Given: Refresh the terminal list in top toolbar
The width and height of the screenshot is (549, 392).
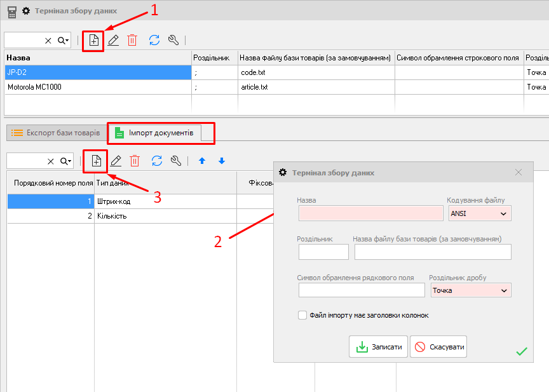Looking at the screenshot, I should tap(154, 40).
